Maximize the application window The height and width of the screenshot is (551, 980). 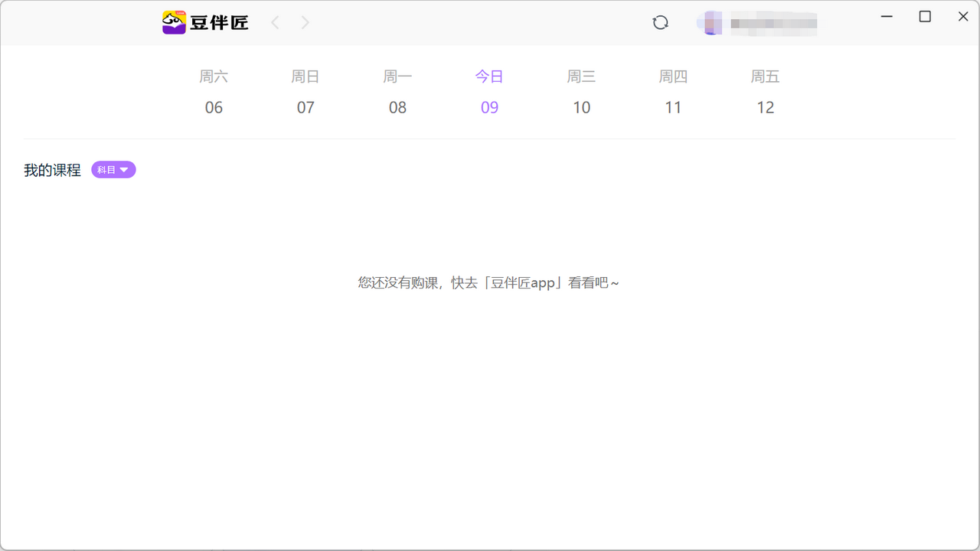click(x=925, y=16)
